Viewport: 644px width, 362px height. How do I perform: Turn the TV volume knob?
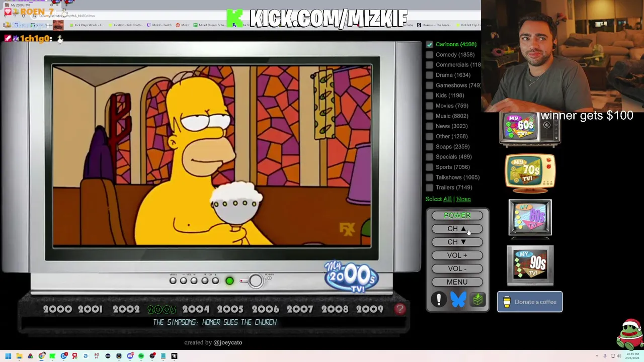(255, 281)
